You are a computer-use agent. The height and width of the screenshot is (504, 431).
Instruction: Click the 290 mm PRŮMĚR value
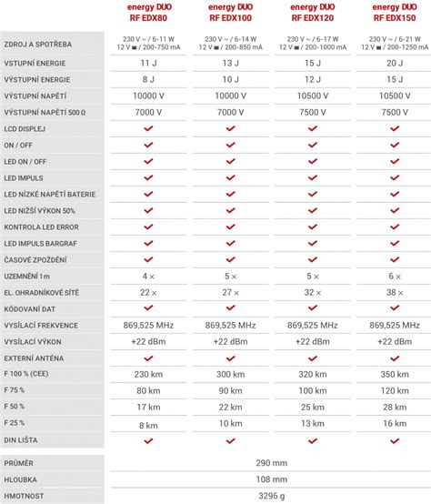(x=272, y=463)
